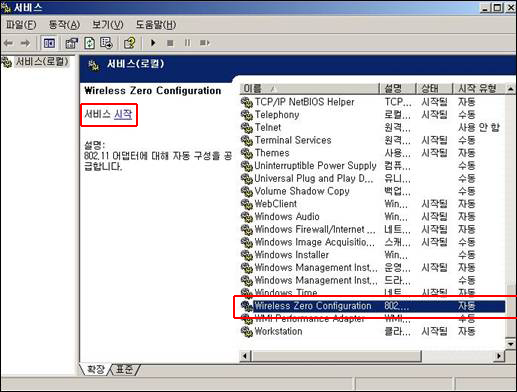Viewport: 517px width, 392px height.
Task: Select Universal Plug and Play D... service
Action: pyautogui.click(x=373, y=178)
